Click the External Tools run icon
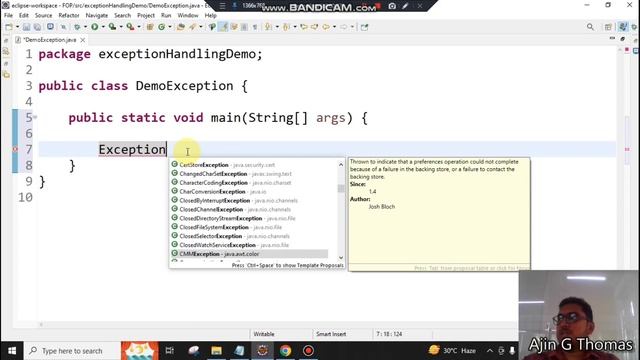 click(x=130, y=27)
